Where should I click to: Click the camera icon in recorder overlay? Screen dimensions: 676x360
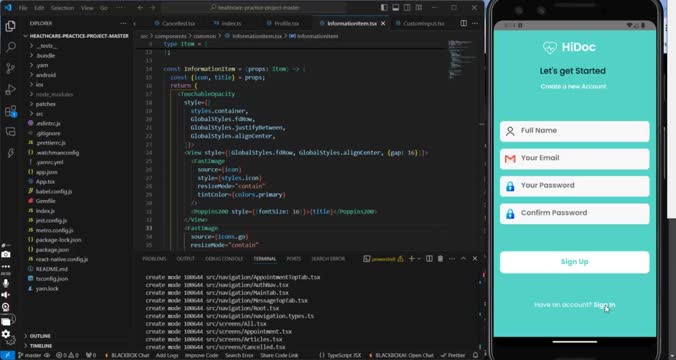pyautogui.click(x=6, y=254)
